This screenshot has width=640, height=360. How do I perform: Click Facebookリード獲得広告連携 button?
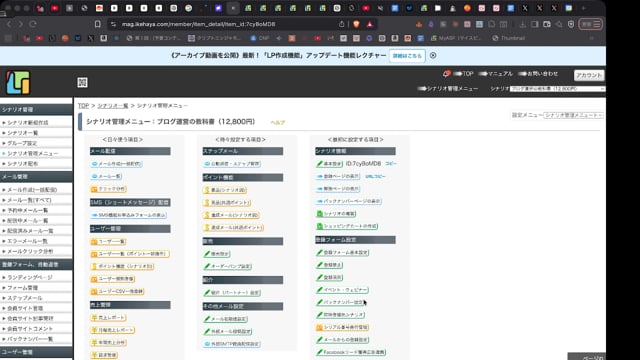[351, 352]
